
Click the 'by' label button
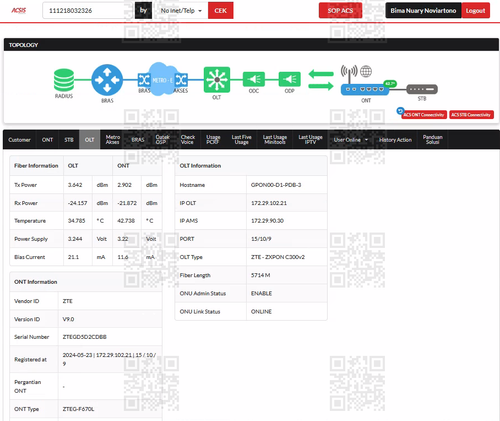[143, 11]
